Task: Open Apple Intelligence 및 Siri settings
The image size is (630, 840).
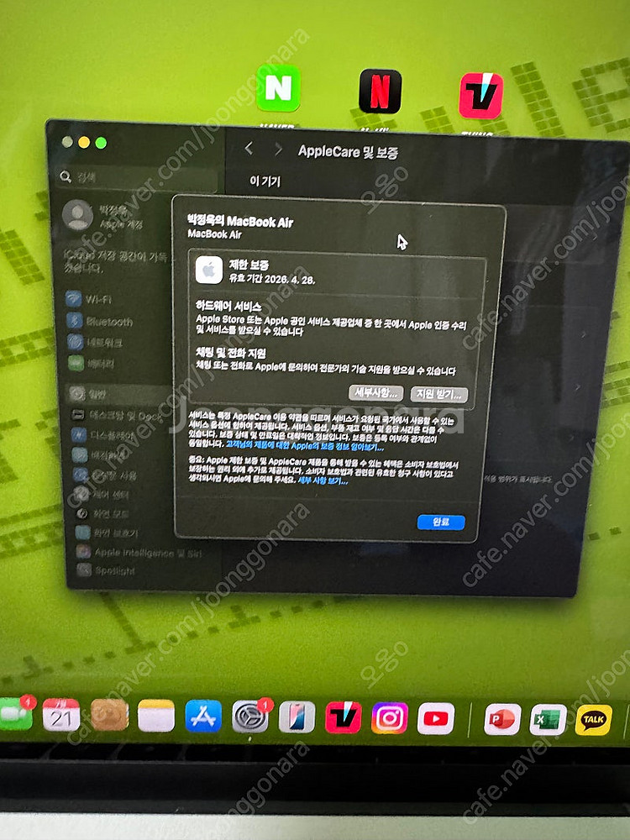Action: [139, 552]
